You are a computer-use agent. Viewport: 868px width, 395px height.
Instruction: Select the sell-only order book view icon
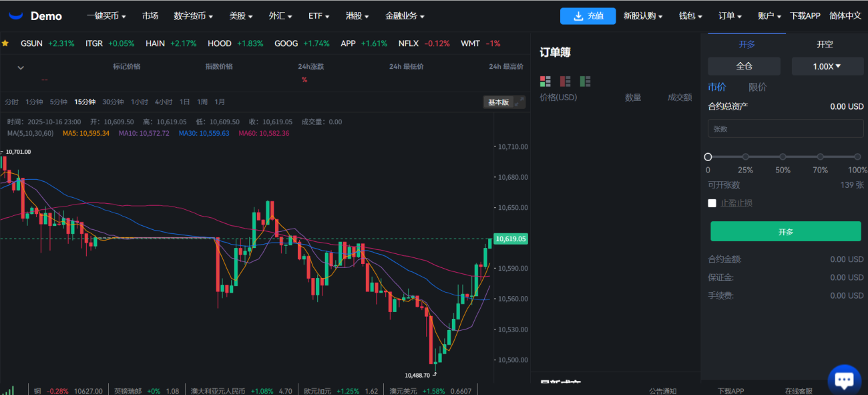[566, 82]
